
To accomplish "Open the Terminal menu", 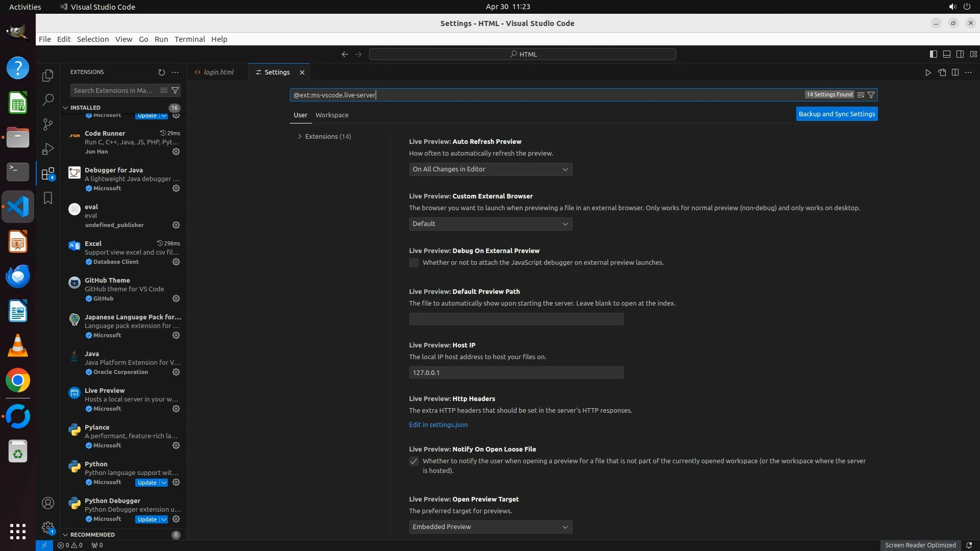I will point(189,39).
